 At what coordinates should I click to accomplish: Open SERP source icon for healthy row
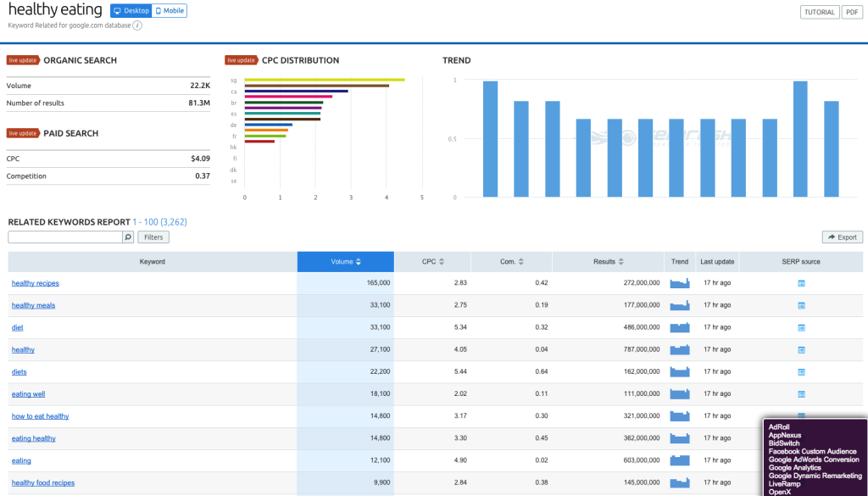[801, 350]
